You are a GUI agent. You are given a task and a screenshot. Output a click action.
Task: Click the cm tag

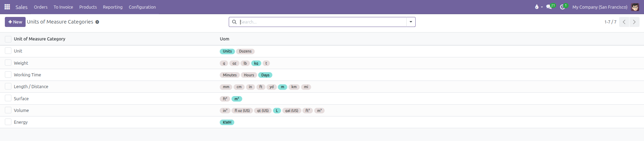[239, 87]
